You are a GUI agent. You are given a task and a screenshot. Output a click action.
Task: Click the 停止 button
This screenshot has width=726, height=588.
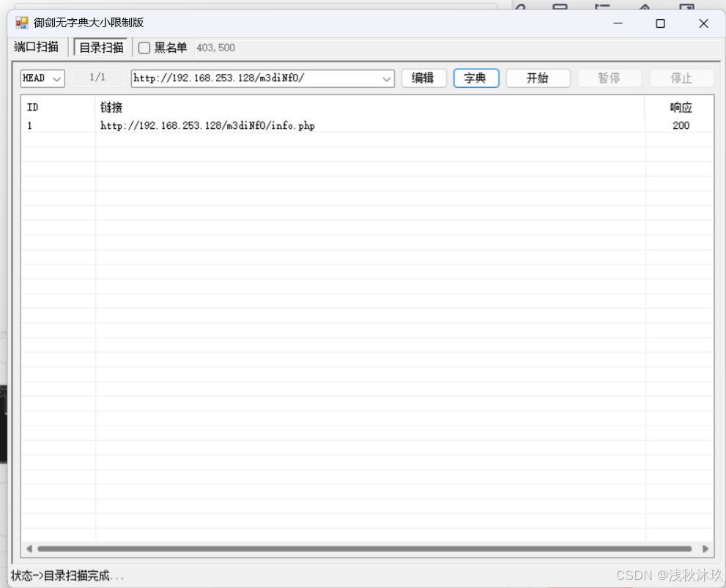681,78
